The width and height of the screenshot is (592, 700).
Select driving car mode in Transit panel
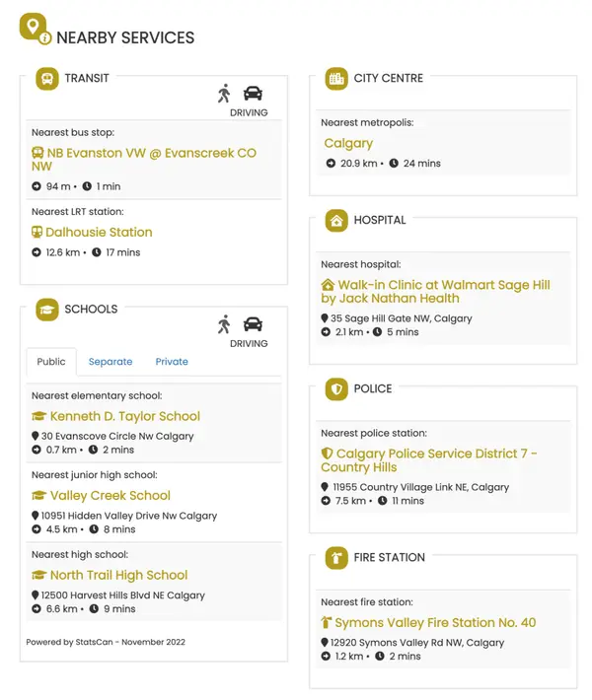coord(253,94)
